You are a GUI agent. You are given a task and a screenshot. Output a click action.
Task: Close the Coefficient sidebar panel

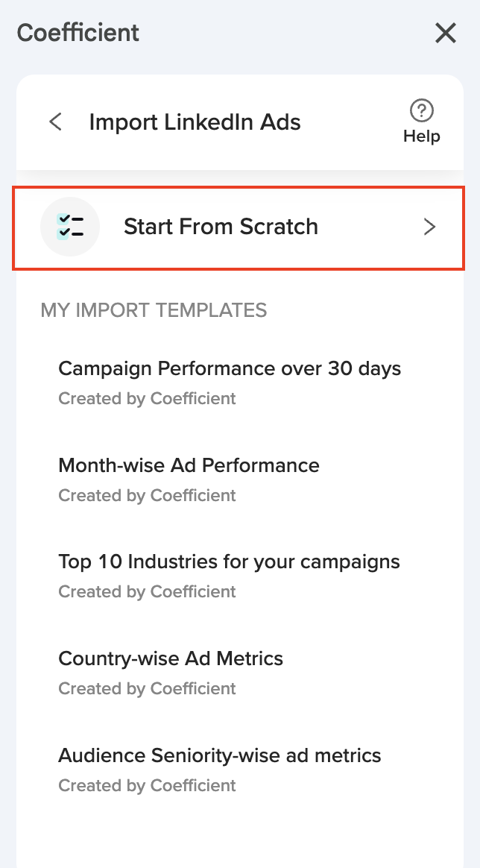point(446,33)
